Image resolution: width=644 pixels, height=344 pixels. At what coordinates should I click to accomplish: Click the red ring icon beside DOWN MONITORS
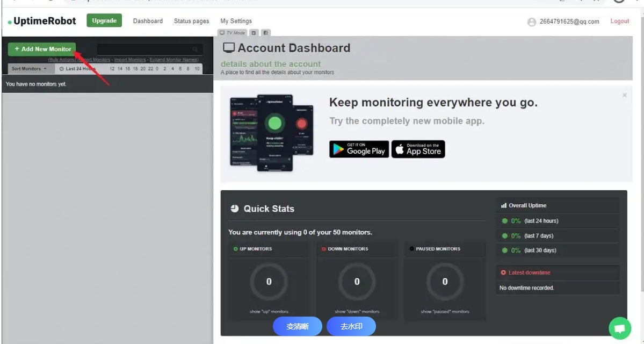tap(324, 249)
